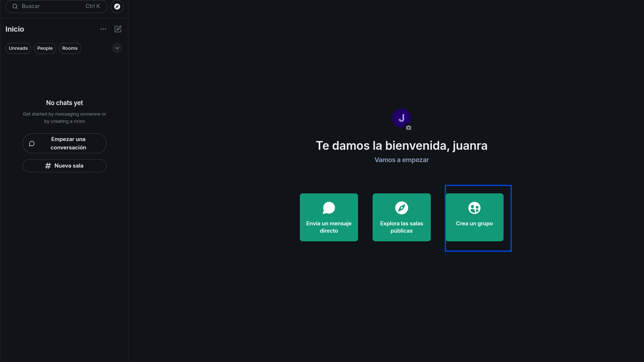Click the camera icon on avatar
644x362 pixels.
coord(409,128)
